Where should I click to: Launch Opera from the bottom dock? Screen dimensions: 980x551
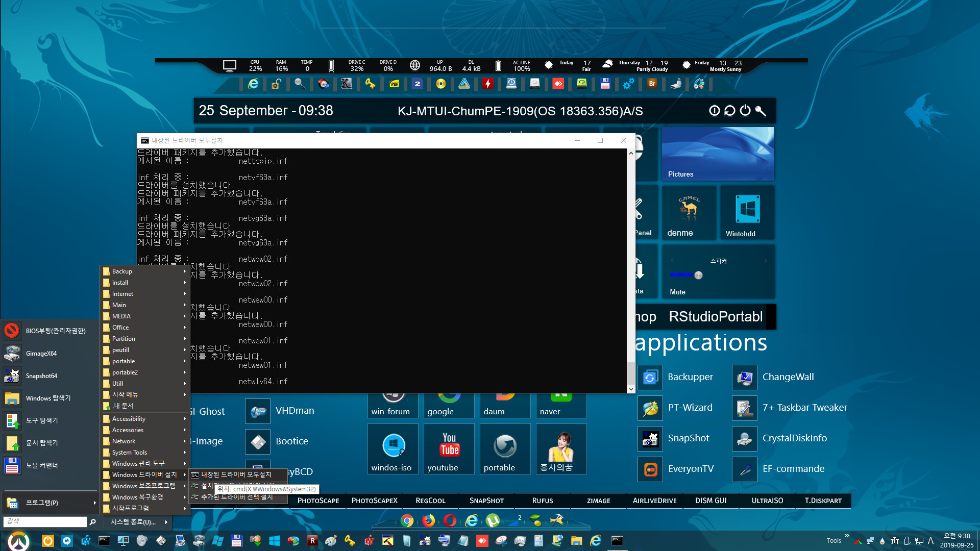[450, 520]
